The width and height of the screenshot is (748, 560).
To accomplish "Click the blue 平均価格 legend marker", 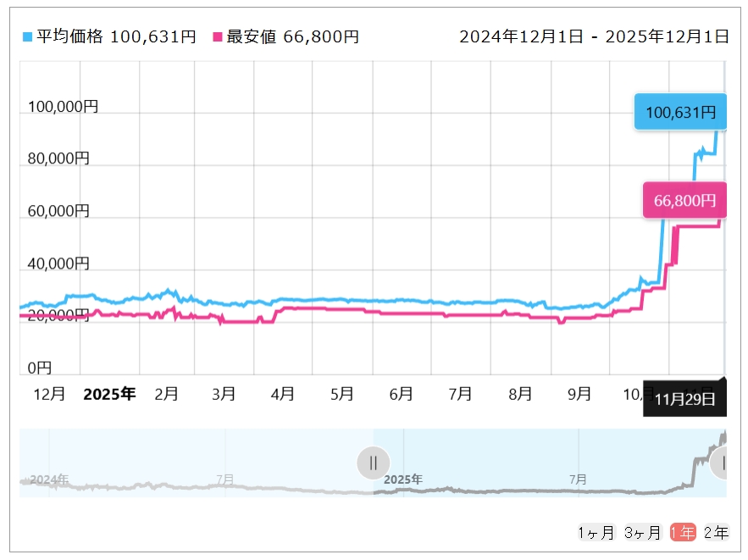I will [x=27, y=37].
